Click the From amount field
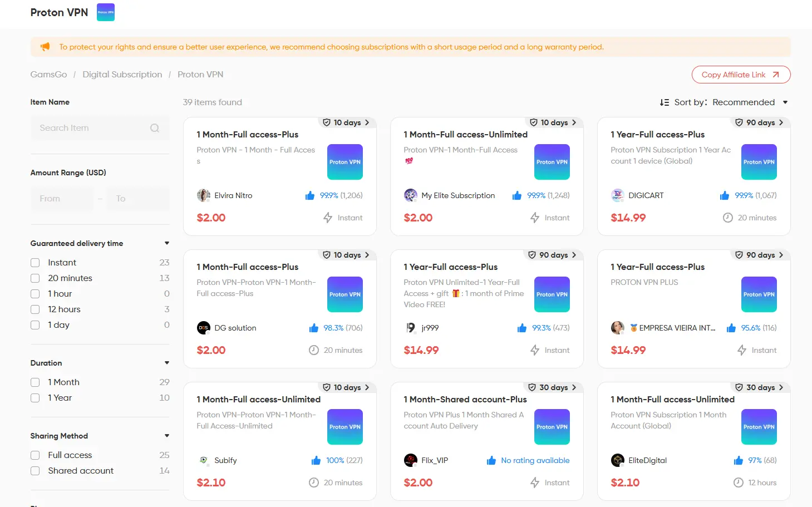This screenshot has height=507, width=812. coord(62,199)
